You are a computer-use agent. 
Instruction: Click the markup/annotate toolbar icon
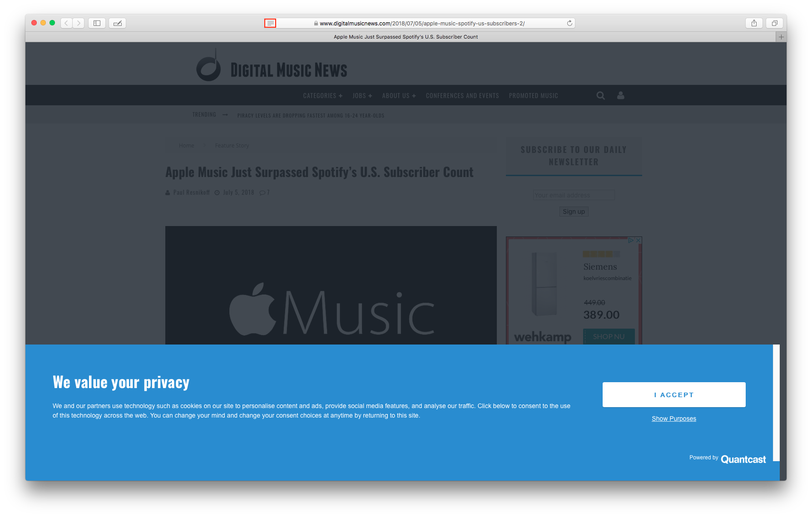(118, 23)
